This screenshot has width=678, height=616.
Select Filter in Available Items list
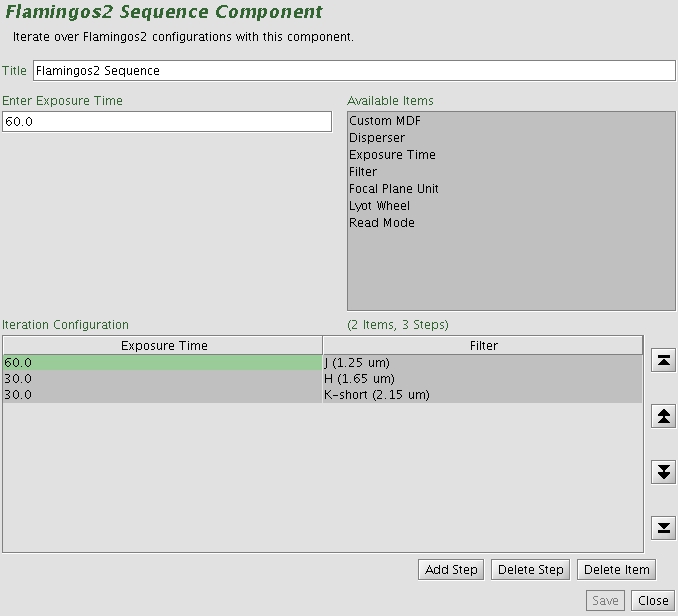click(x=511, y=172)
